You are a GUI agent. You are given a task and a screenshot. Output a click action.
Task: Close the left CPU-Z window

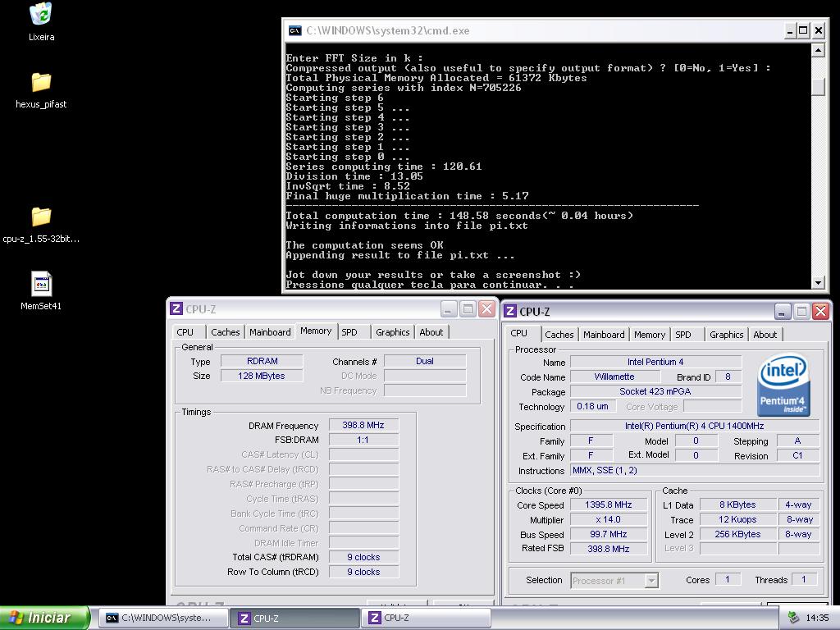tap(486, 308)
